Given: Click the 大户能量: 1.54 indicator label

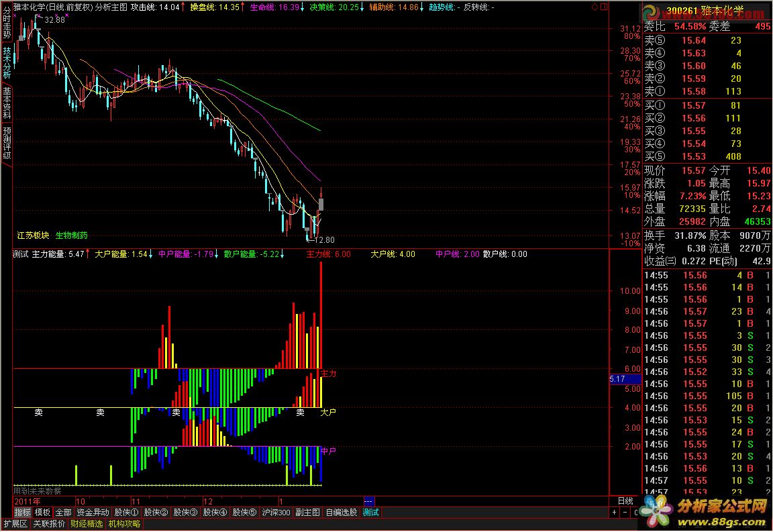Looking at the screenshot, I should (123, 254).
